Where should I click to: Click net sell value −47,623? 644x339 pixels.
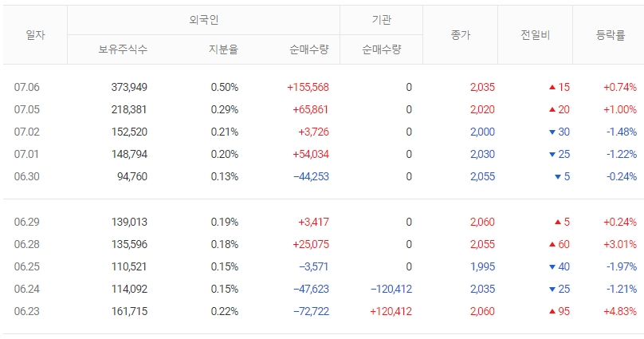click(x=311, y=289)
